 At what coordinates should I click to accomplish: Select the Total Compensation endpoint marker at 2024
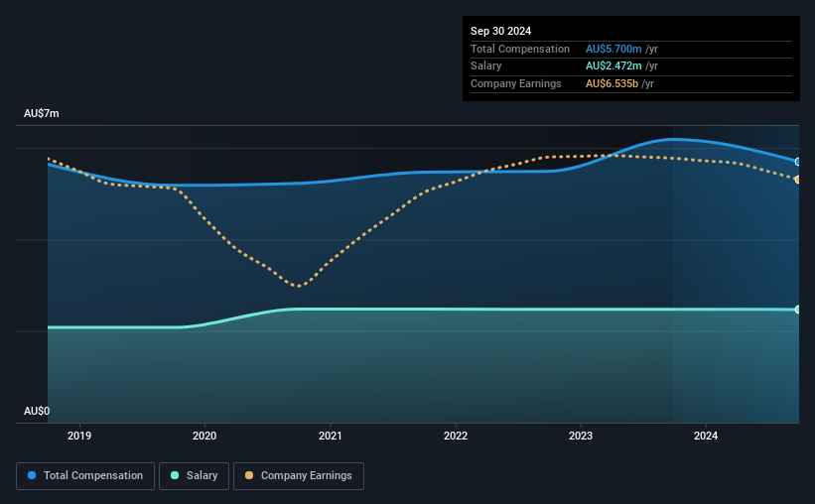click(x=798, y=162)
